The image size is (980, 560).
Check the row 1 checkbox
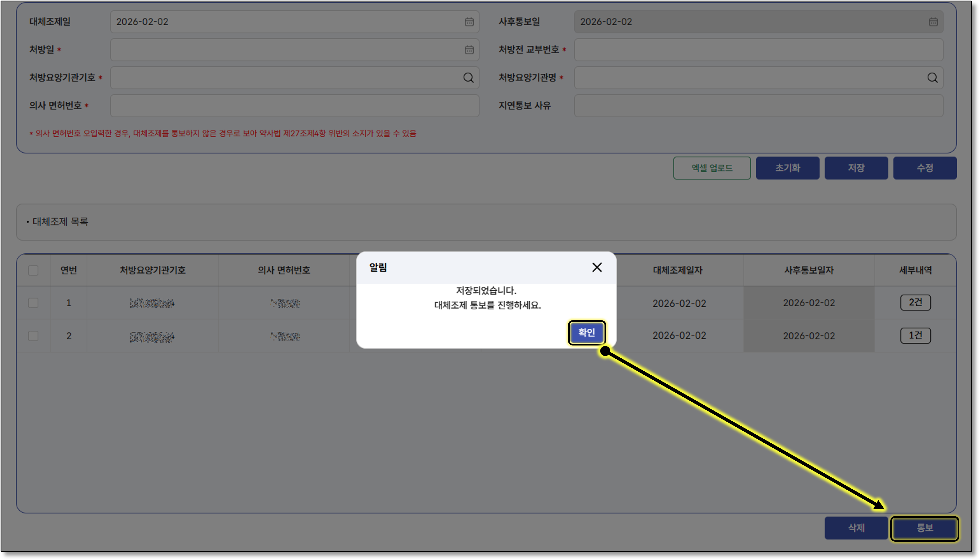33,303
